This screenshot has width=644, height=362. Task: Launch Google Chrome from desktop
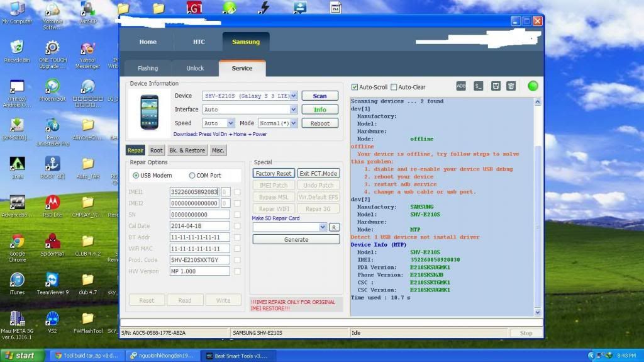tap(17, 248)
